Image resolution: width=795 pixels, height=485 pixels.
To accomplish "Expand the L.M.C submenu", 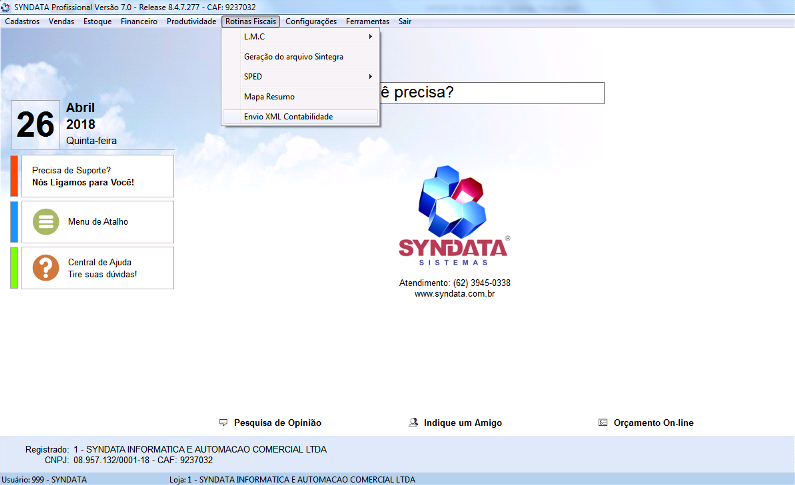I will [x=301, y=36].
